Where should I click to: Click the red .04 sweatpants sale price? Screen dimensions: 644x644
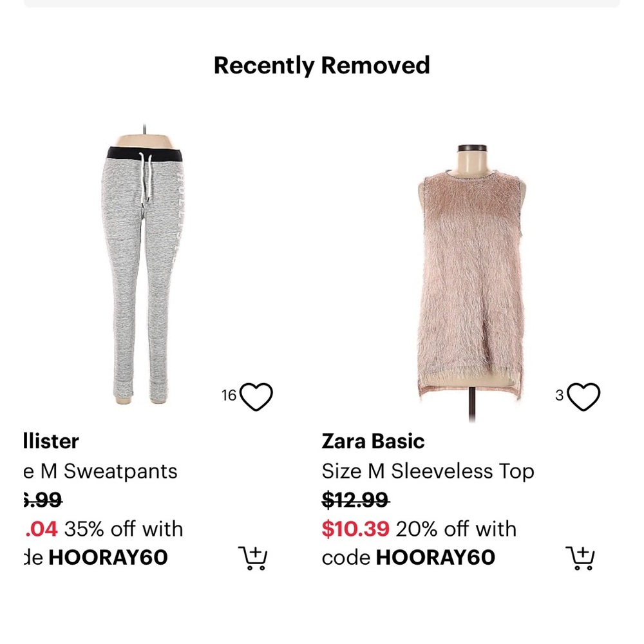coord(41,529)
